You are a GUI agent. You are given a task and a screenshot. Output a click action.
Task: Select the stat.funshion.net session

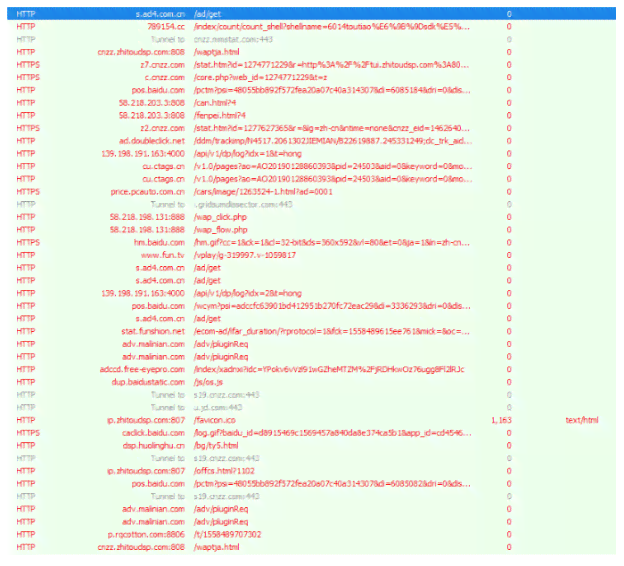click(311, 332)
